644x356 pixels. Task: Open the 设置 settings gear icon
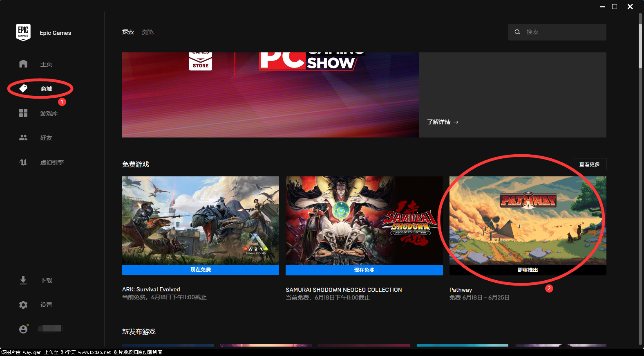click(x=23, y=305)
